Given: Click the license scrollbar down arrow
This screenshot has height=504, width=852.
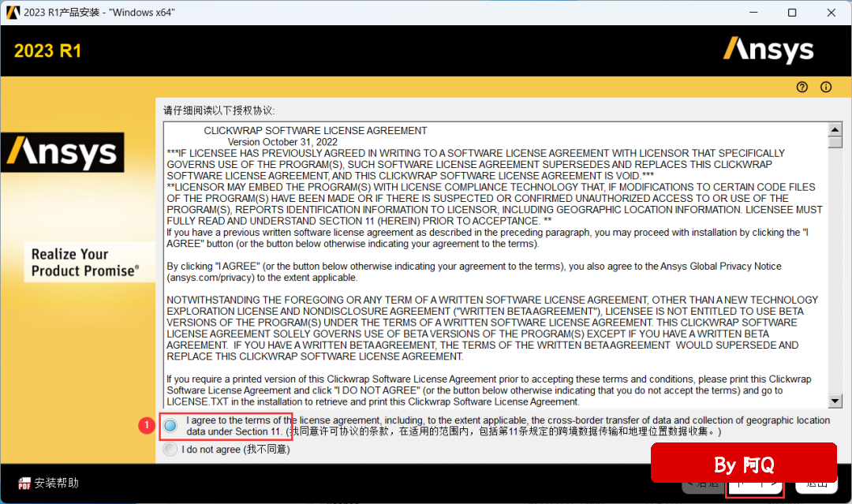Looking at the screenshot, I should (x=835, y=401).
